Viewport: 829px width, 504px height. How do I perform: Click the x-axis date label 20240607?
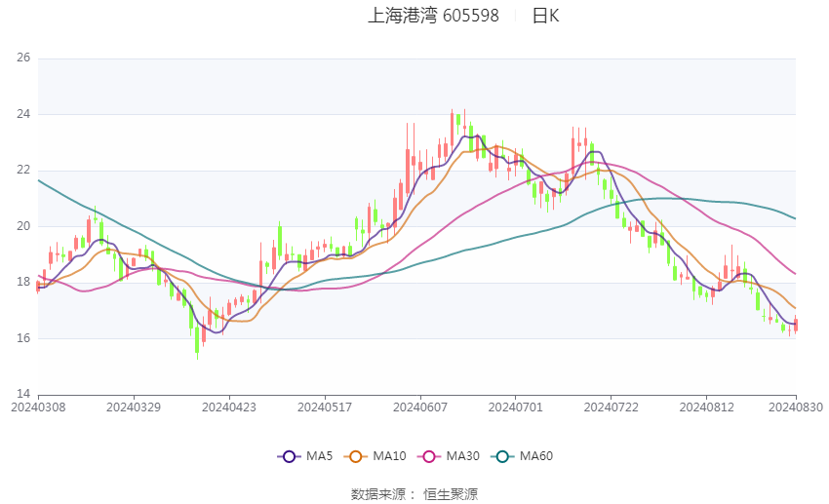[x=420, y=407]
